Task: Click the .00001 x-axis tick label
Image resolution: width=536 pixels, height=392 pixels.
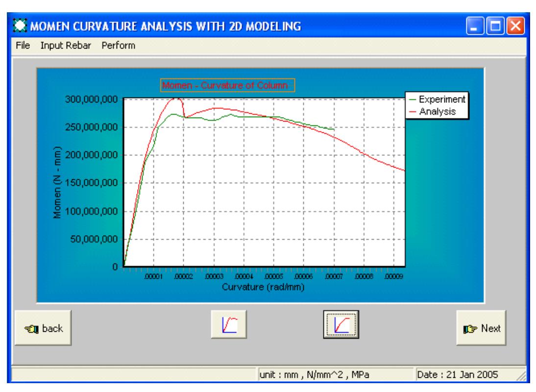Action: point(153,276)
